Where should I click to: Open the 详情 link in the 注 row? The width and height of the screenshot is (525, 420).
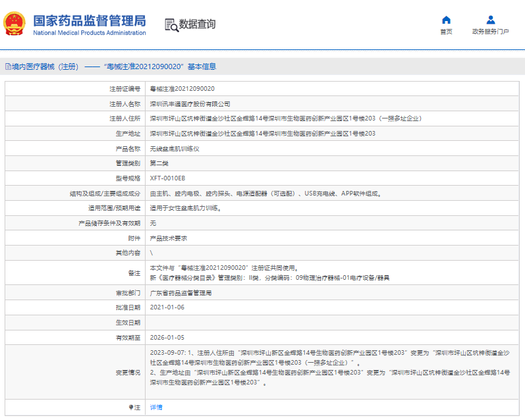(x=156, y=407)
